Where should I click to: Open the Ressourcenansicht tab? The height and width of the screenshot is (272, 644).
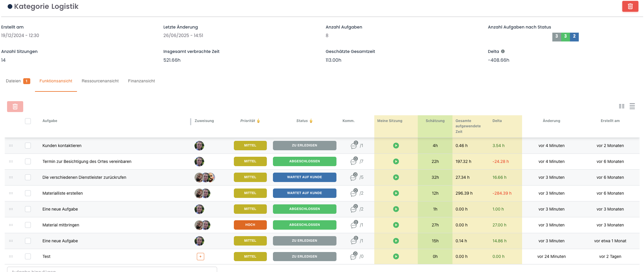(100, 81)
